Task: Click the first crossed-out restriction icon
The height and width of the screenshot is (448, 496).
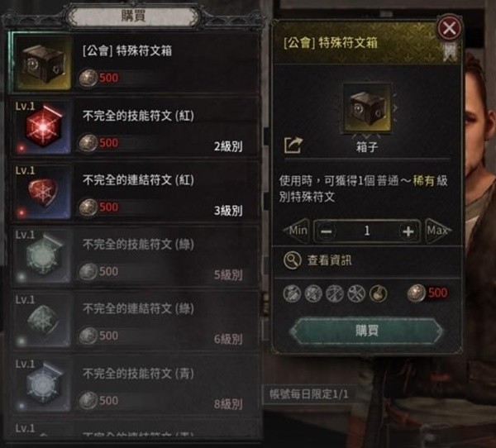Action: click(x=292, y=293)
